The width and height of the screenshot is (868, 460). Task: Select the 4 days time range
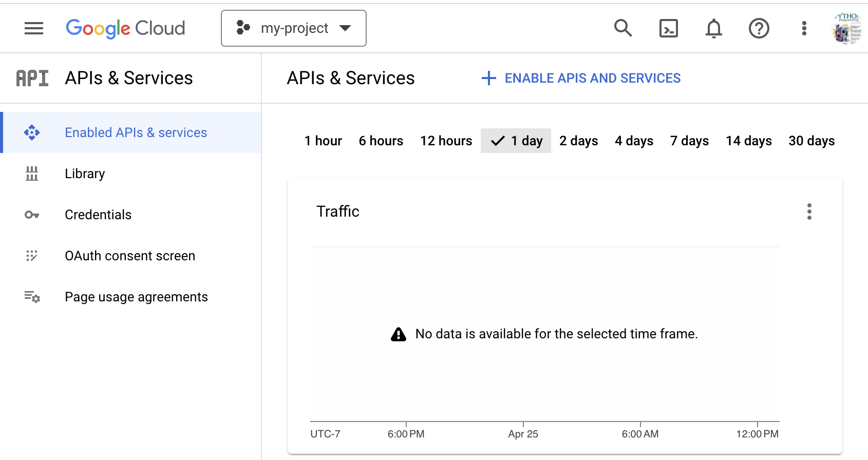click(x=634, y=141)
